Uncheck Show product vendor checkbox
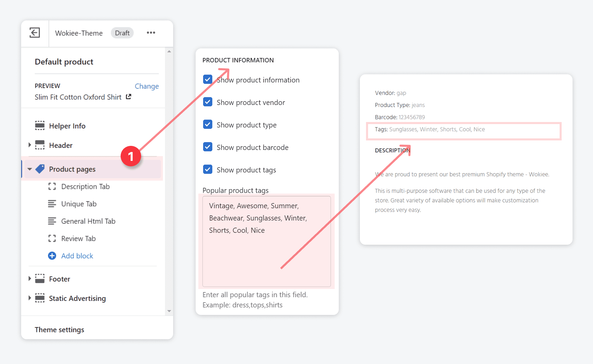 (208, 102)
